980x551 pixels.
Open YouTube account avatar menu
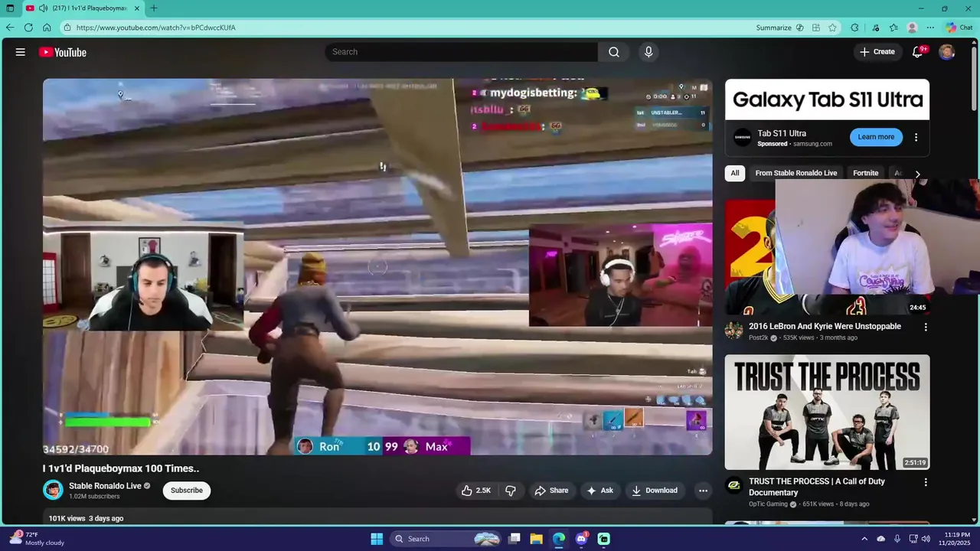tap(947, 52)
